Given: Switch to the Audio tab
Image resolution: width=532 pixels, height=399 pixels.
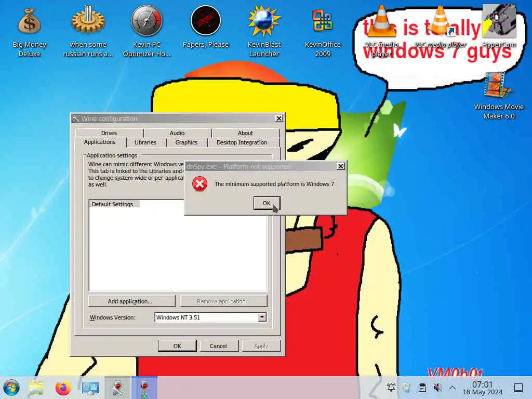Looking at the screenshot, I should pyautogui.click(x=177, y=133).
